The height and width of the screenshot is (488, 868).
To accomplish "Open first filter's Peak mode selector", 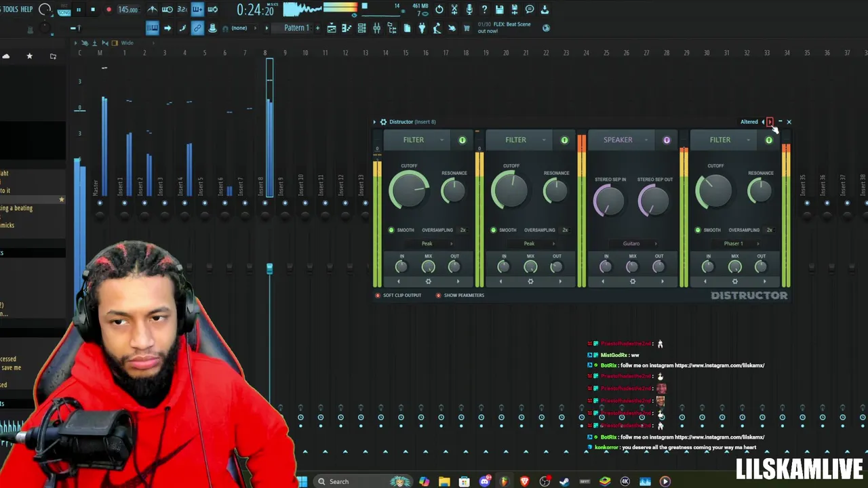I will (428, 243).
